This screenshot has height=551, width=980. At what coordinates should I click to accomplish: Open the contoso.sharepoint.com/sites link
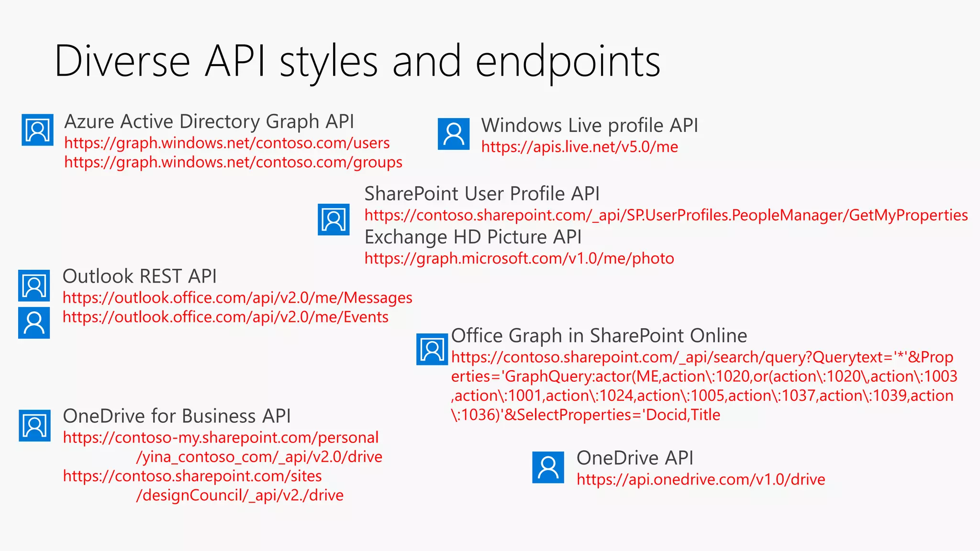192,476
